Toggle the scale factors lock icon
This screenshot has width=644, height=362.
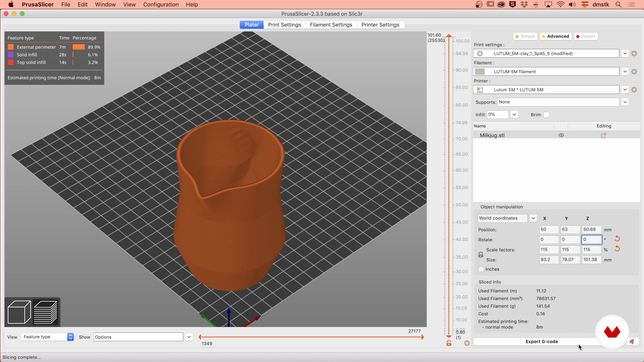480,255
